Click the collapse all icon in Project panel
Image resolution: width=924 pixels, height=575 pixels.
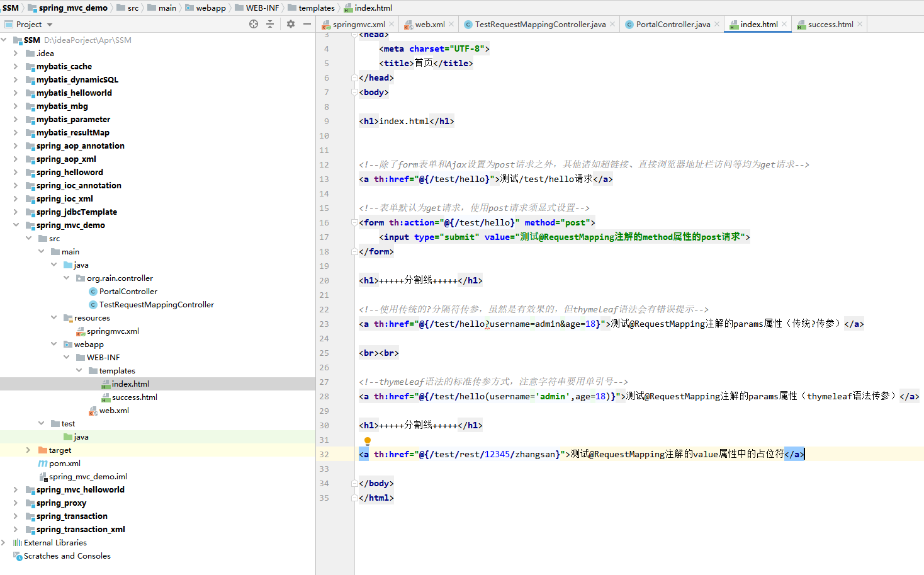click(270, 24)
